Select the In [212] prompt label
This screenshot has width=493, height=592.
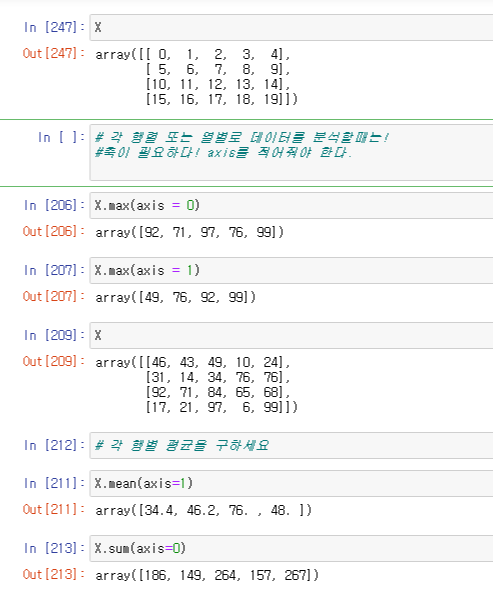click(55, 446)
